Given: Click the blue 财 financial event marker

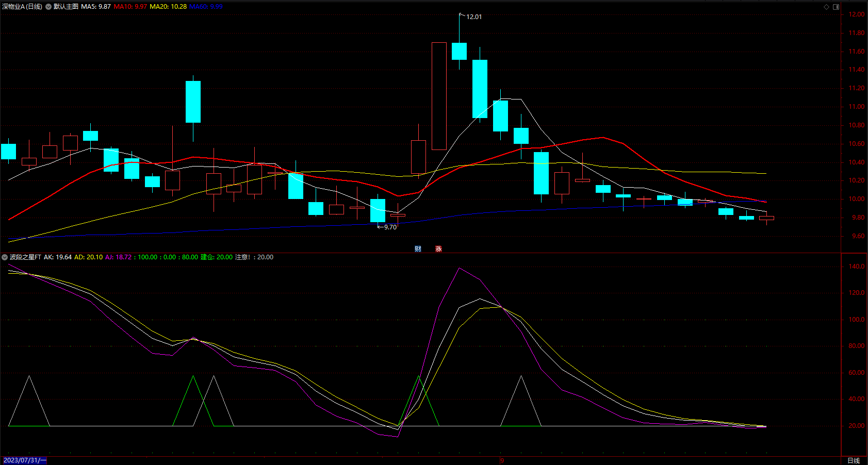Looking at the screenshot, I should 418,249.
